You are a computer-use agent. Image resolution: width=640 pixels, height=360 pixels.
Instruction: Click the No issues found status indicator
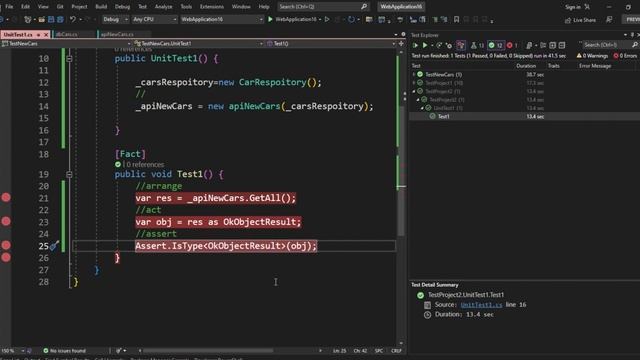tap(64, 351)
